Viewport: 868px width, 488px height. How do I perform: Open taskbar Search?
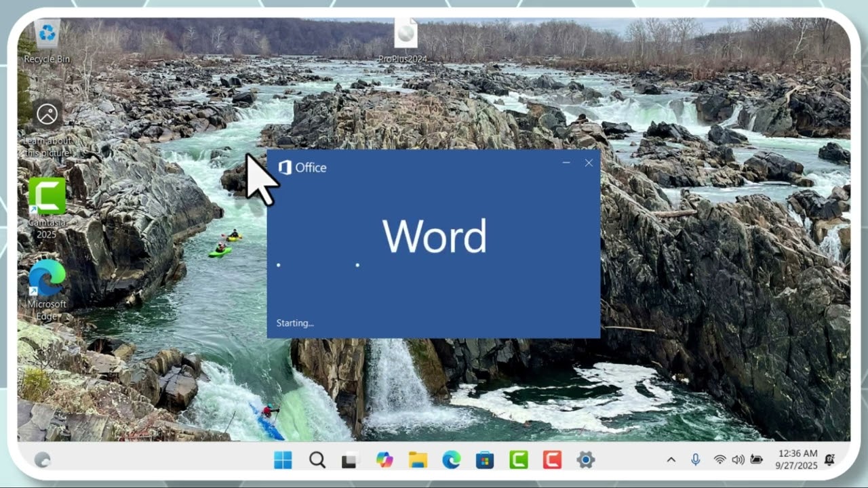(x=317, y=460)
